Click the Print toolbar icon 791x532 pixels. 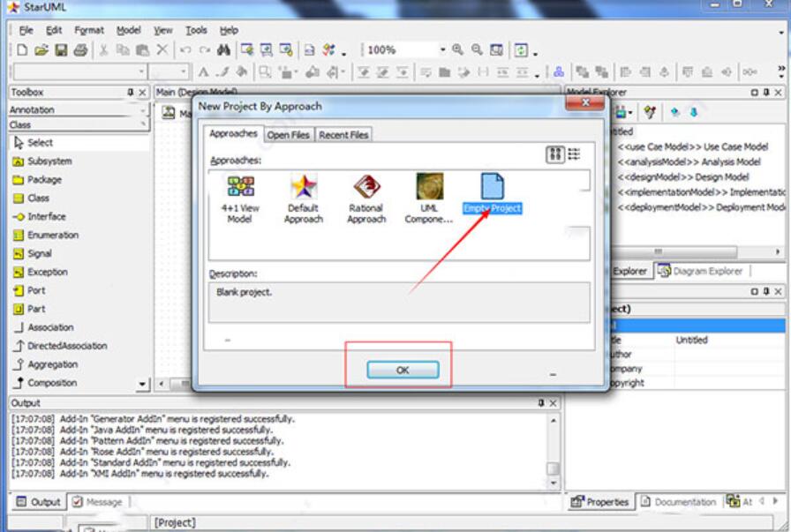[x=80, y=49]
